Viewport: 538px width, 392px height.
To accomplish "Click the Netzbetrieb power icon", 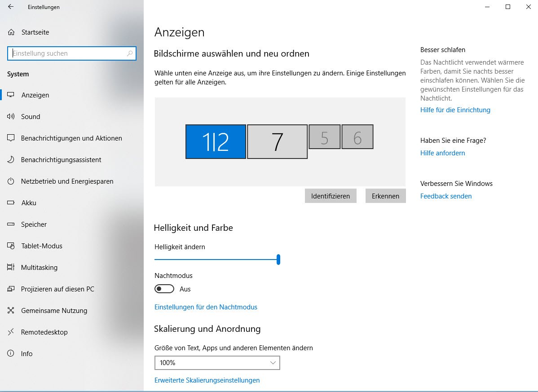I will [11, 181].
